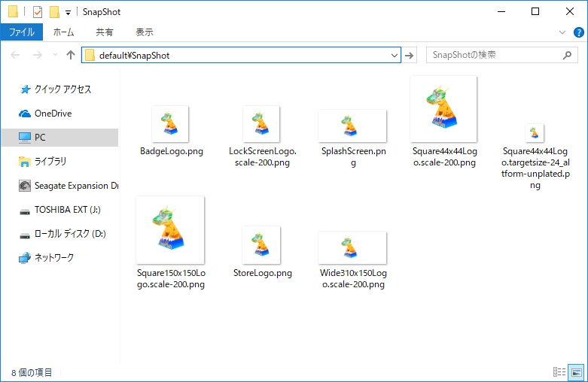Switch to details view in the status bar
This screenshot has width=588, height=382.
coord(559,372)
